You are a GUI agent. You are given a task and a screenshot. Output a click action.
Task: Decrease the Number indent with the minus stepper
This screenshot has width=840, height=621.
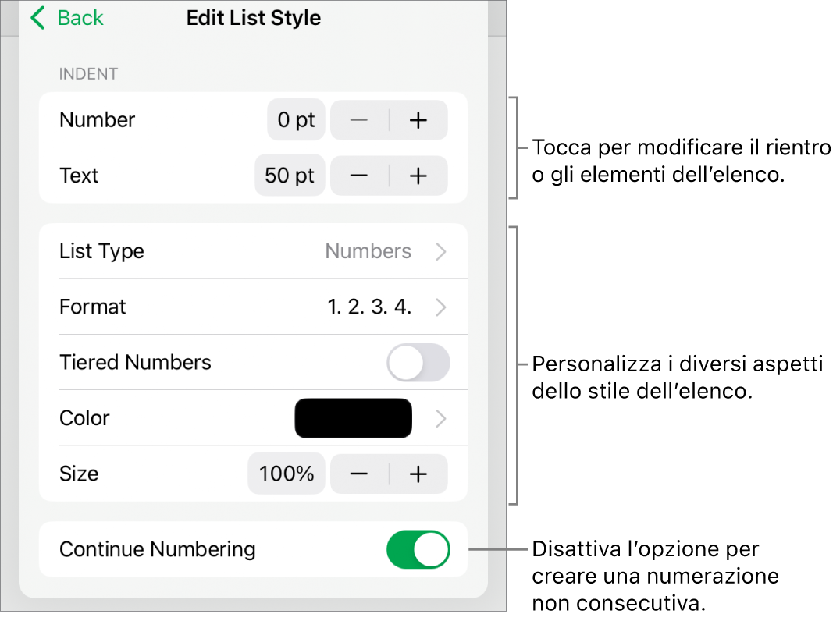pos(358,119)
